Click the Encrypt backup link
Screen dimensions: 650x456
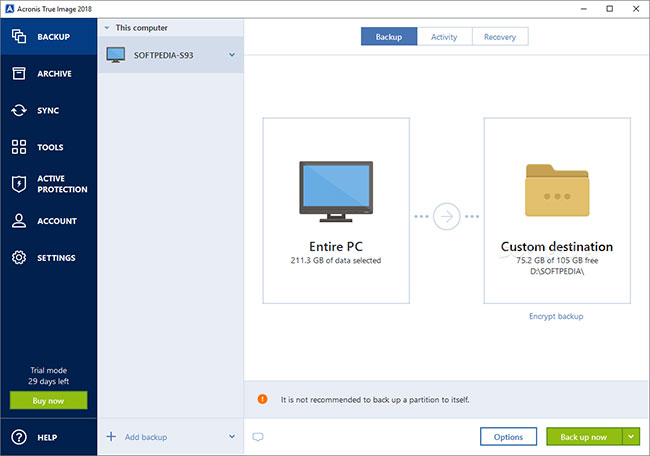pos(556,316)
